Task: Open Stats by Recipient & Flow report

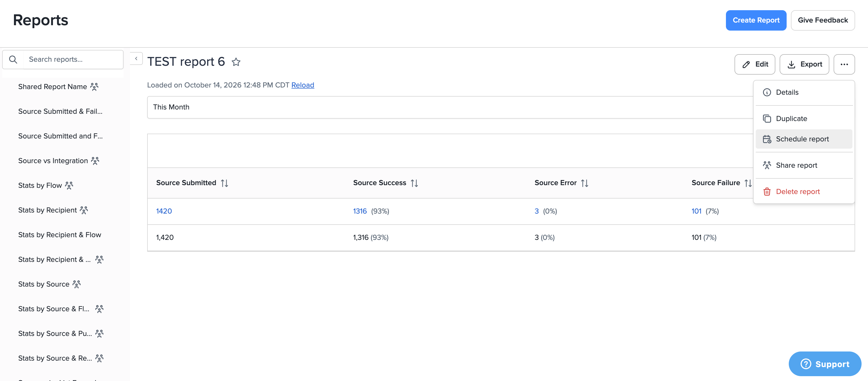Action: coord(60,235)
